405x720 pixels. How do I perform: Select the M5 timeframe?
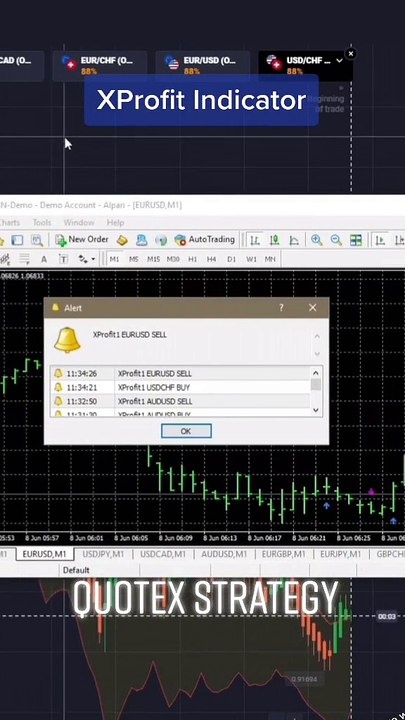click(134, 259)
